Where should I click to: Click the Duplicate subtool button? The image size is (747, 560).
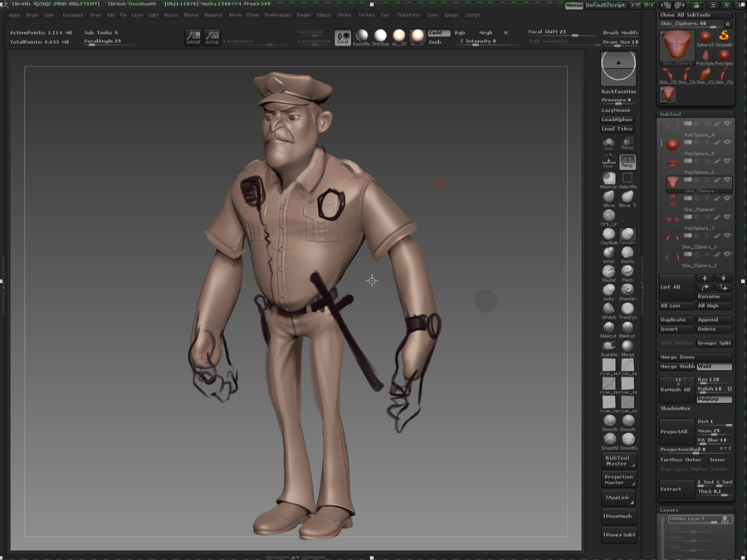point(677,320)
